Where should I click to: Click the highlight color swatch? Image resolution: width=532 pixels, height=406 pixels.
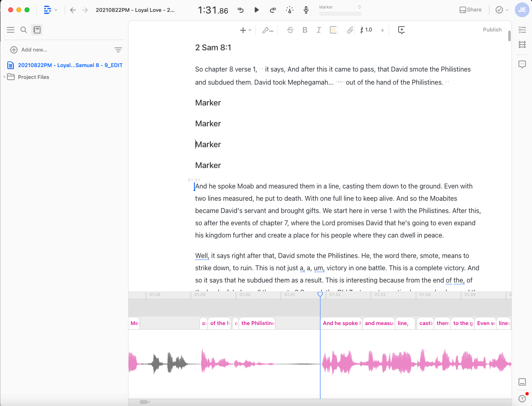(333, 30)
